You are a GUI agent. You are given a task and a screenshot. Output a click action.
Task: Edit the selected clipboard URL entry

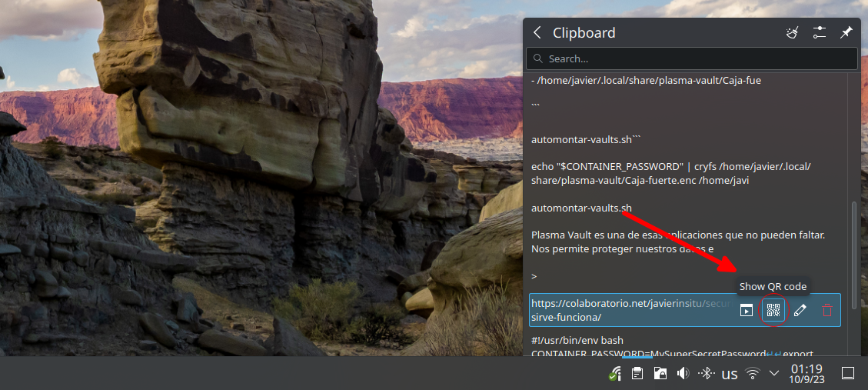pos(800,310)
